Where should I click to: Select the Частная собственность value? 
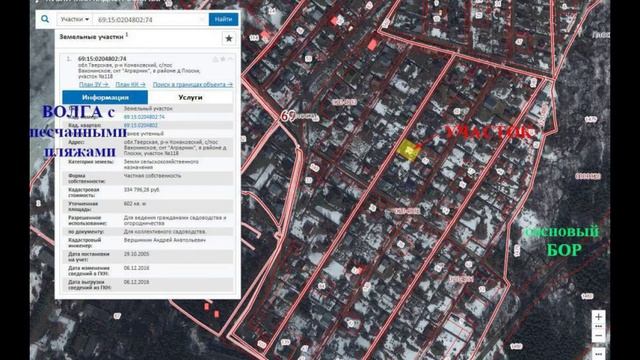[152, 176]
